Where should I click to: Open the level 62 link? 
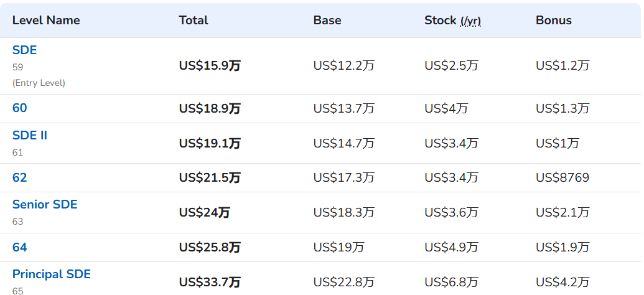tap(20, 177)
